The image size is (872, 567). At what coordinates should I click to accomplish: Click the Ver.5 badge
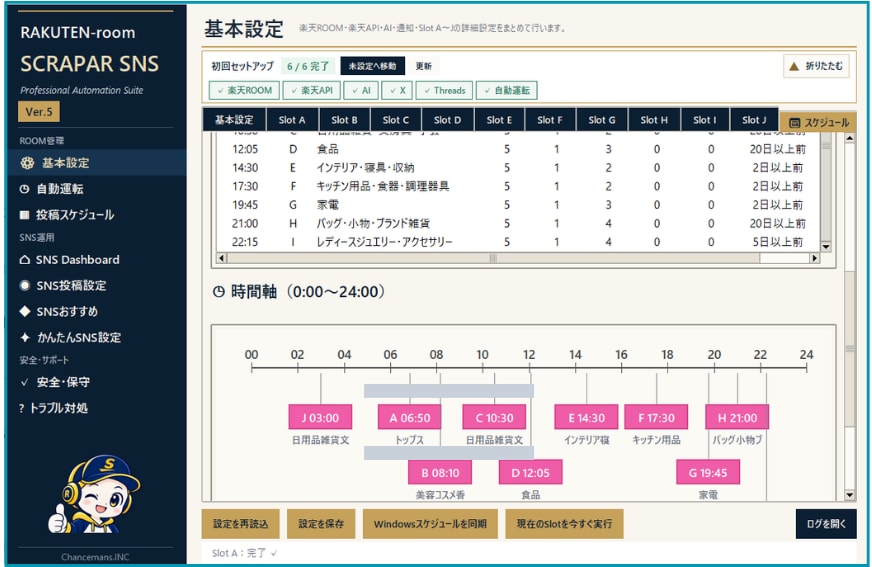tap(39, 112)
